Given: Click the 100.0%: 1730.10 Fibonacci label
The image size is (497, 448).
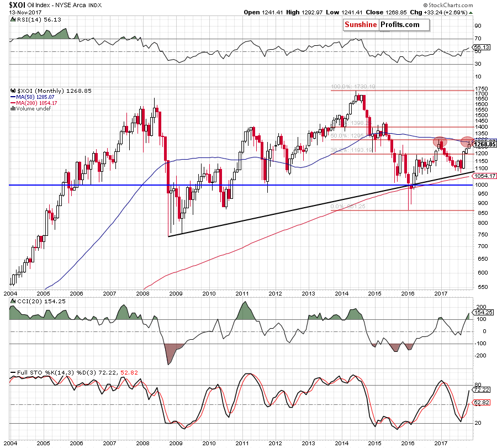Looking at the screenshot, I should pos(353,87).
